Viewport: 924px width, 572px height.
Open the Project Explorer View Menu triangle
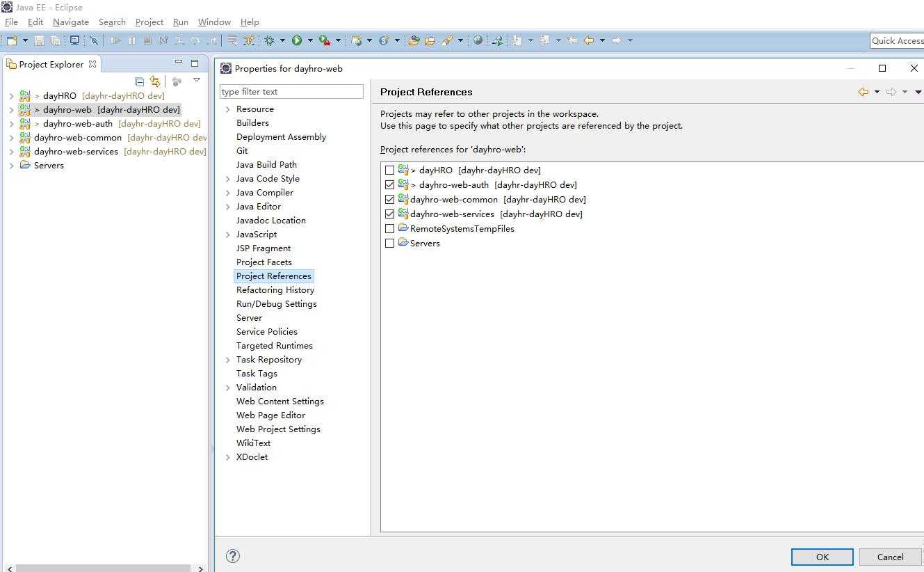(x=197, y=81)
